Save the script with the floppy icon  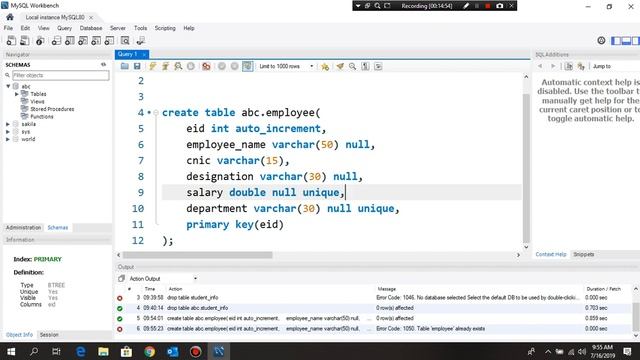[137, 66]
